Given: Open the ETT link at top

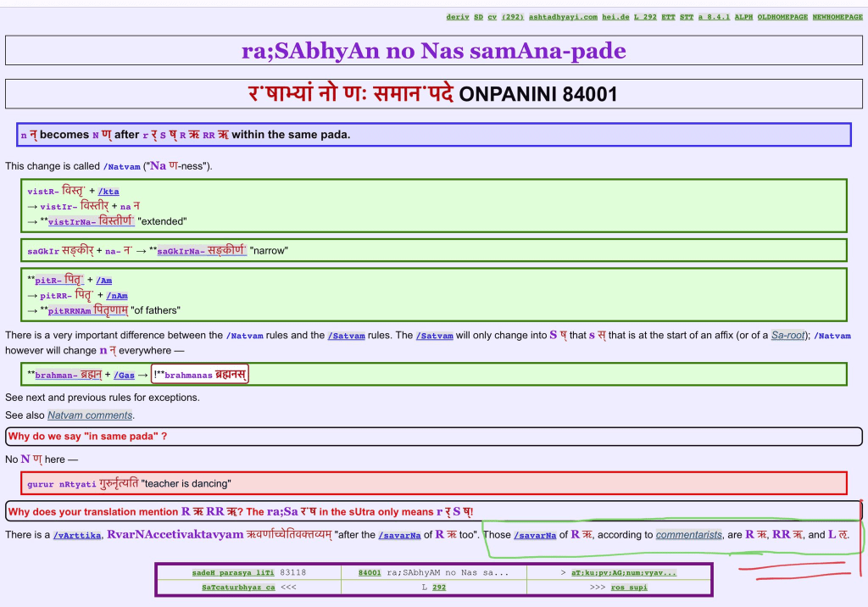Looking at the screenshot, I should click(x=669, y=17).
